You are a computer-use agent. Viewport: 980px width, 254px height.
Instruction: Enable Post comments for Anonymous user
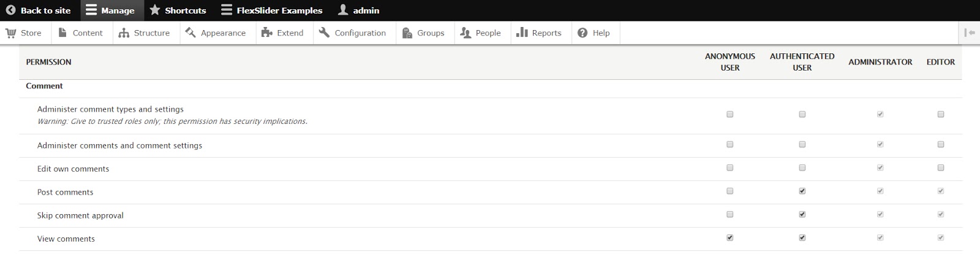point(729,191)
